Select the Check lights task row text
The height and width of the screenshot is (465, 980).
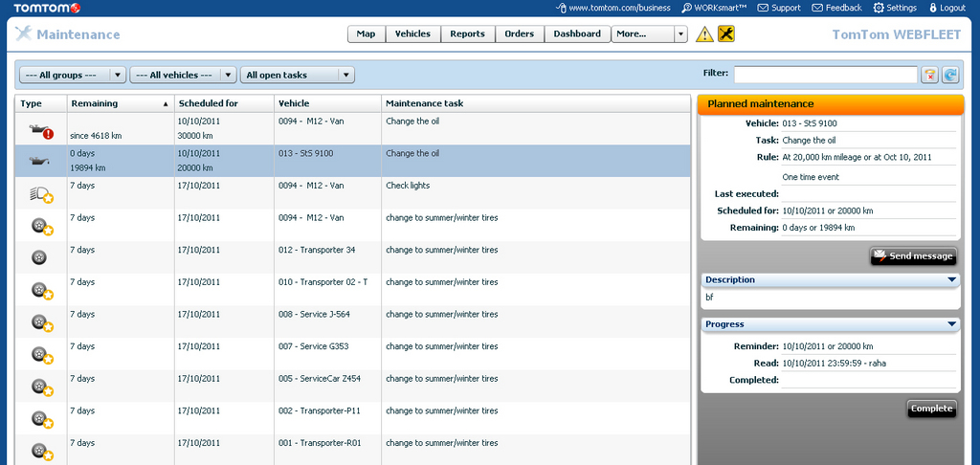pos(408,186)
